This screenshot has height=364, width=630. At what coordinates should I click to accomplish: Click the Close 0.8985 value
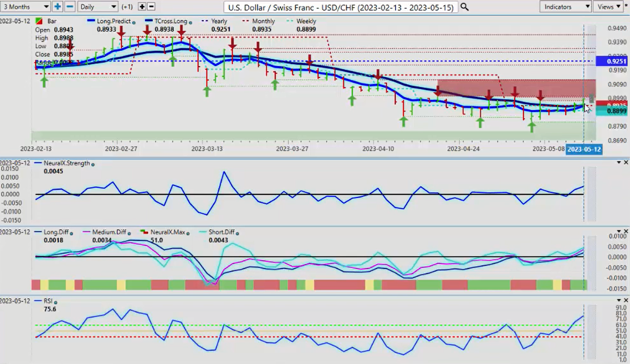64,54
